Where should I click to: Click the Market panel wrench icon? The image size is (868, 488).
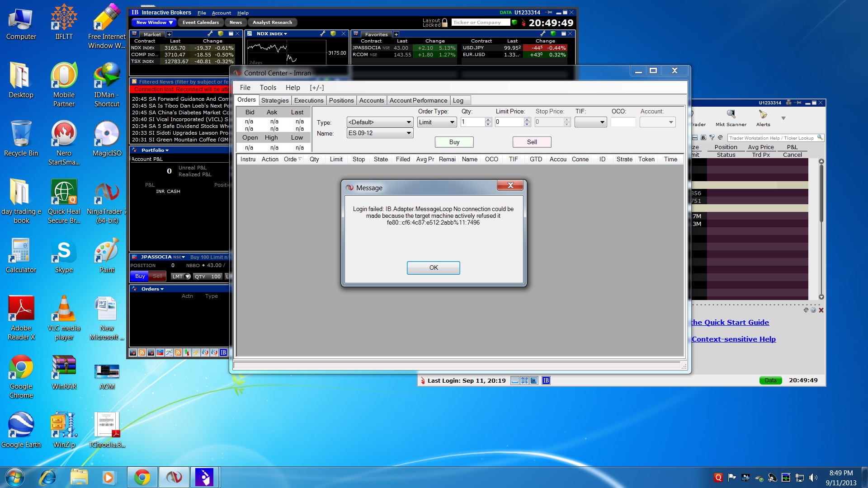pyautogui.click(x=210, y=34)
